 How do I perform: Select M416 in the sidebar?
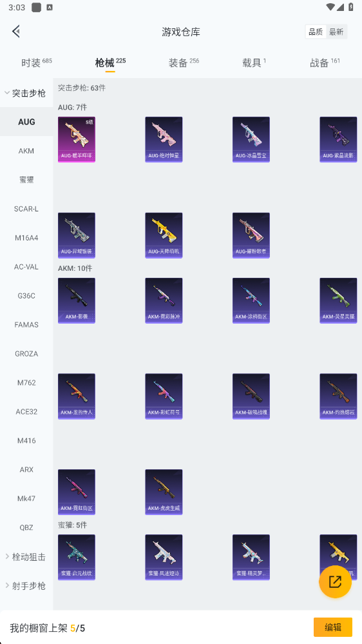(26, 441)
